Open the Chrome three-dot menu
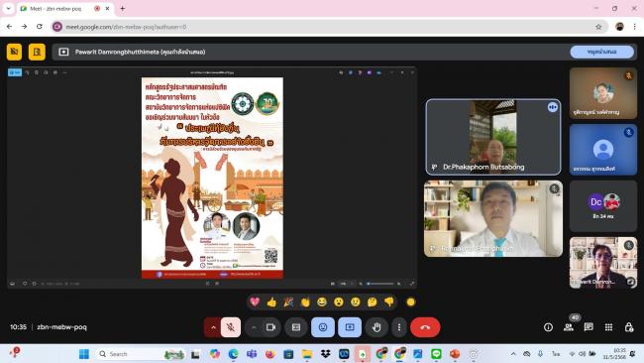644x363 pixels. coord(634,27)
